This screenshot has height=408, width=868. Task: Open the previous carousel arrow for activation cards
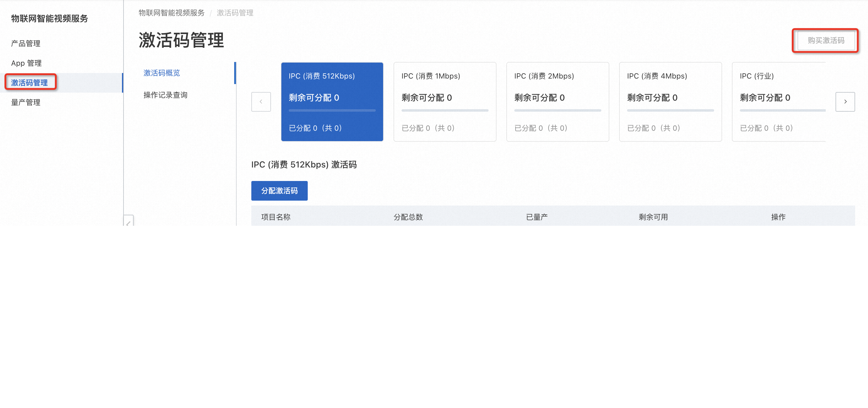(261, 102)
